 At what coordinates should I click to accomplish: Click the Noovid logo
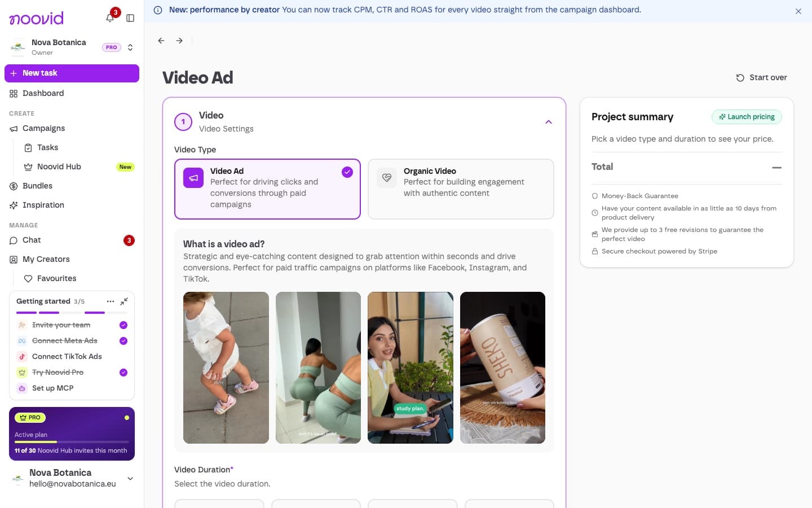pyautogui.click(x=37, y=18)
